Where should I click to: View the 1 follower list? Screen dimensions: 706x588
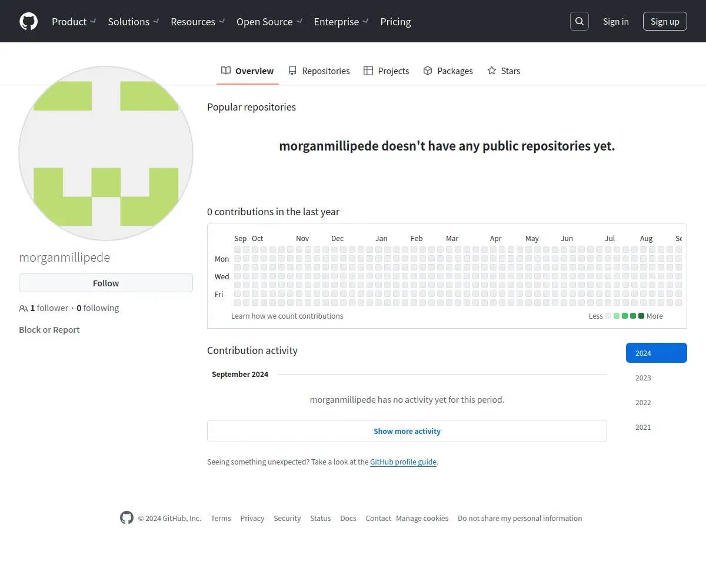pos(44,308)
